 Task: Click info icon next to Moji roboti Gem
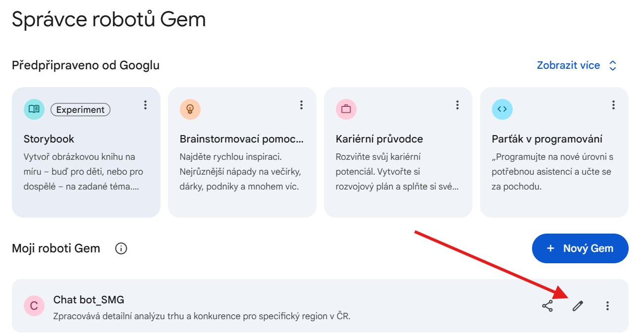pyautogui.click(x=121, y=248)
